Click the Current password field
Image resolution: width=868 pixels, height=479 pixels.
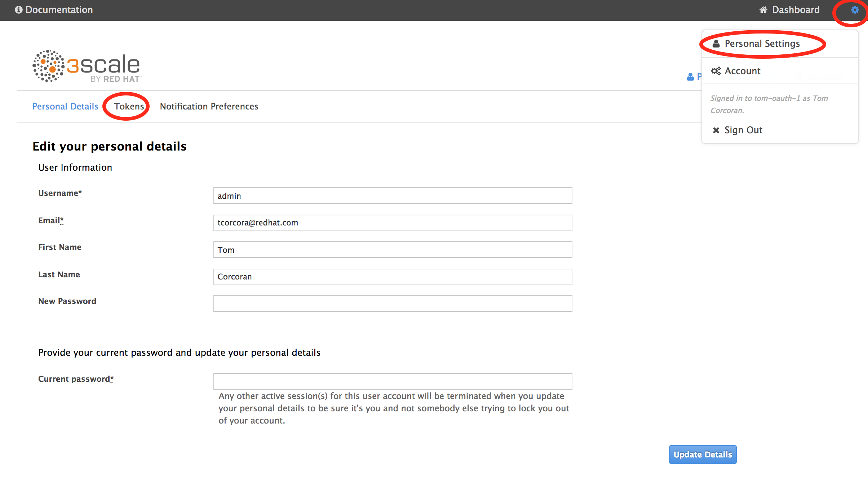point(393,381)
